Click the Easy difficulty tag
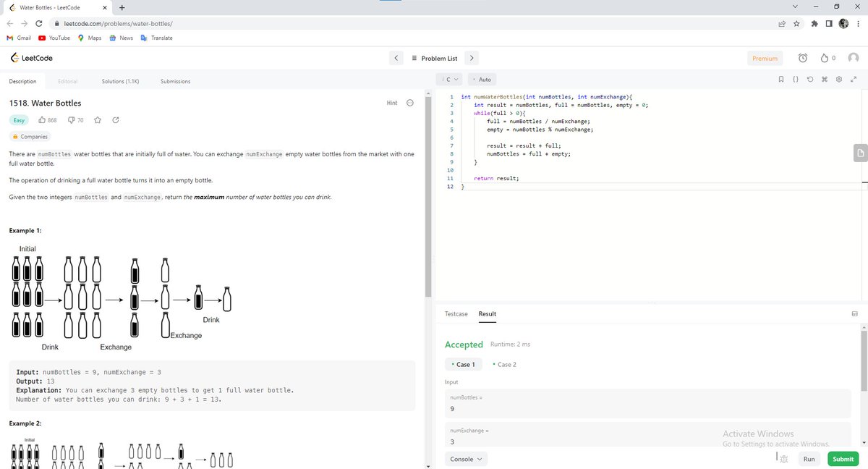The image size is (868, 469). click(x=19, y=119)
